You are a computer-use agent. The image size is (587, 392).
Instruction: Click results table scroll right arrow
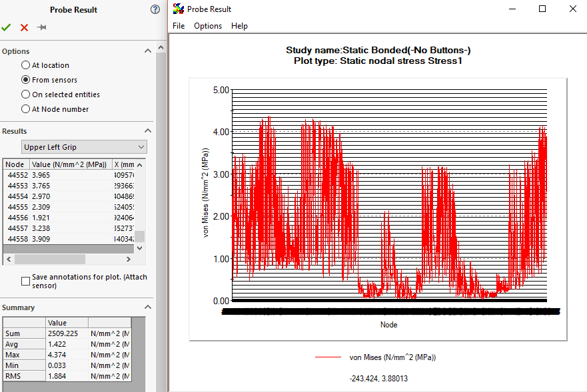pos(129,259)
